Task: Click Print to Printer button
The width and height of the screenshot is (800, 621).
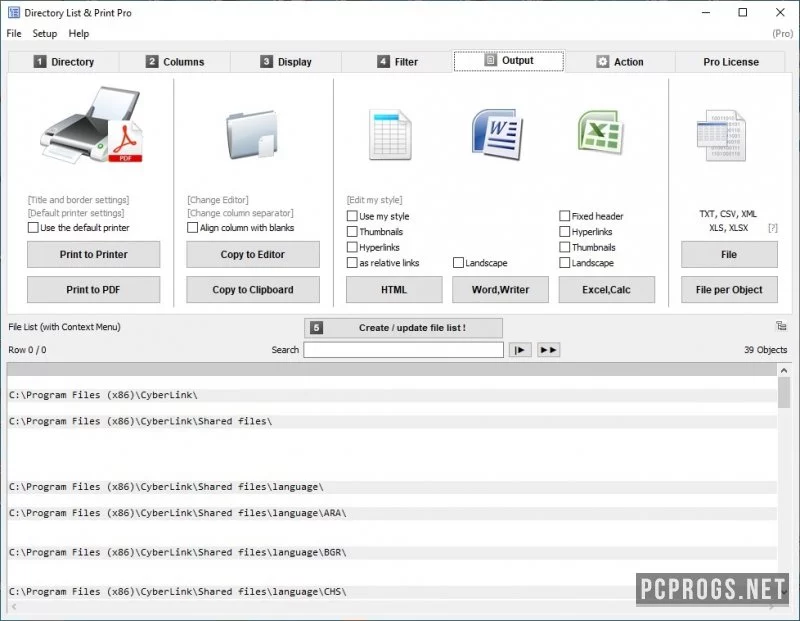Action: click(93, 255)
